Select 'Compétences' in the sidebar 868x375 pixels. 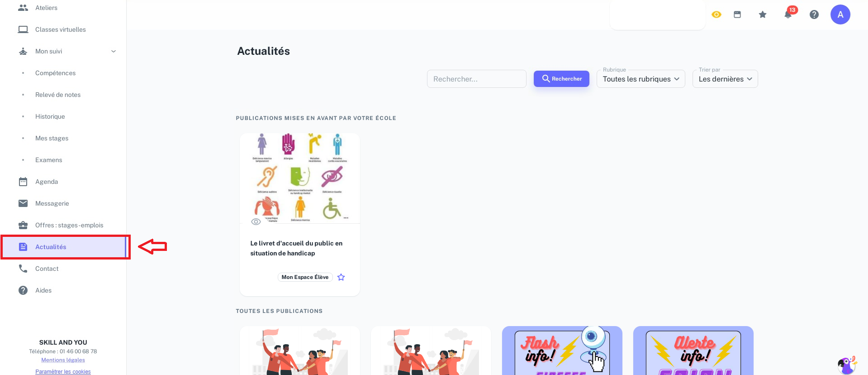coord(56,73)
